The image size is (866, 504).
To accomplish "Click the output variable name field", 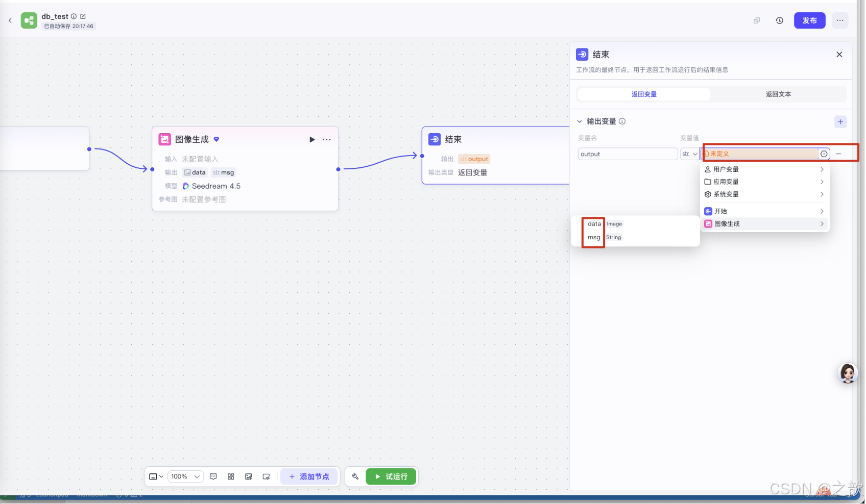I will point(628,154).
